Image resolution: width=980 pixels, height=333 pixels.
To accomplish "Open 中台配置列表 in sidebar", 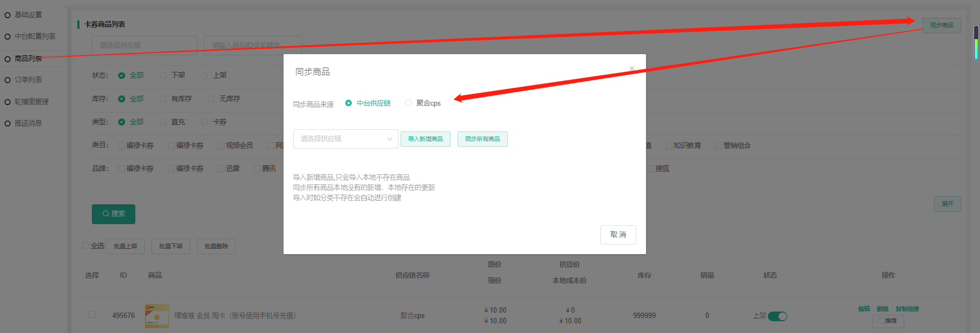I will tap(35, 36).
